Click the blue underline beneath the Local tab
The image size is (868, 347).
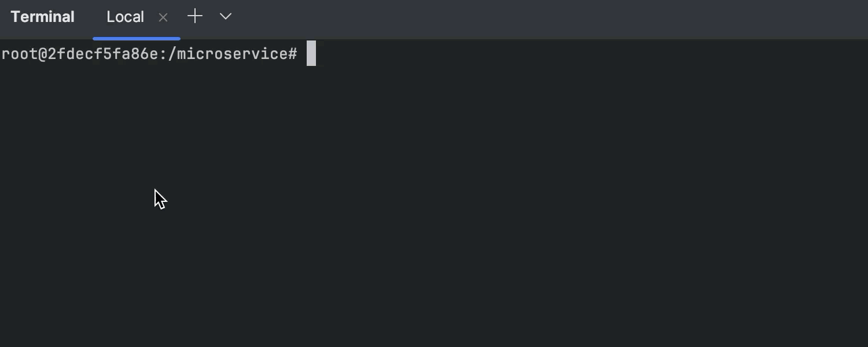coord(137,37)
